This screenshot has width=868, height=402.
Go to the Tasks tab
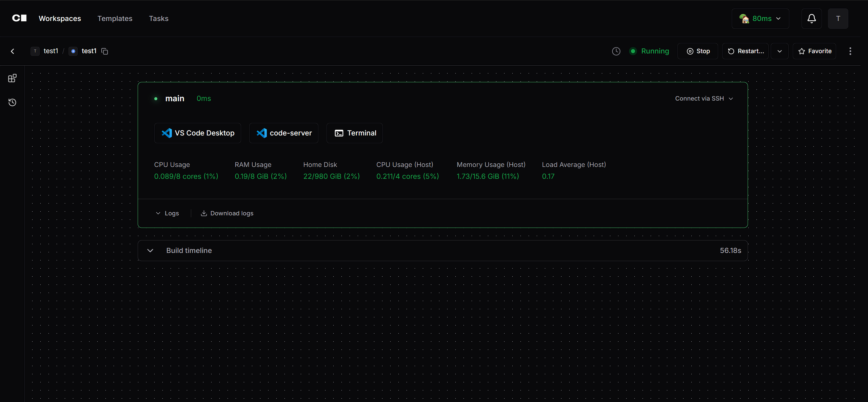point(159,19)
